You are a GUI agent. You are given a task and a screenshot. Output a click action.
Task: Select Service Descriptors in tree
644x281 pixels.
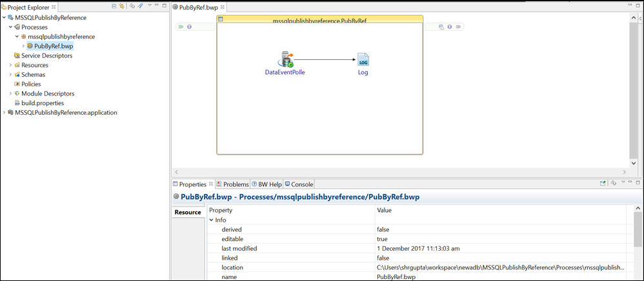pos(47,56)
